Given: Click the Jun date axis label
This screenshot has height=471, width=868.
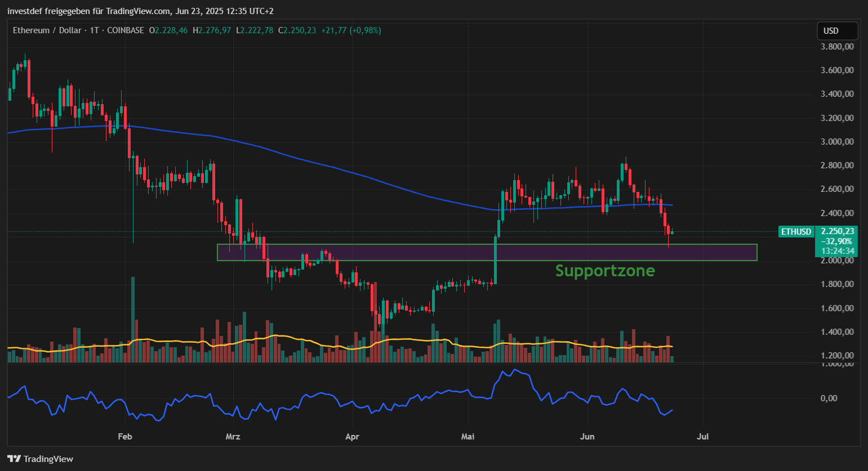Looking at the screenshot, I should click(587, 437).
